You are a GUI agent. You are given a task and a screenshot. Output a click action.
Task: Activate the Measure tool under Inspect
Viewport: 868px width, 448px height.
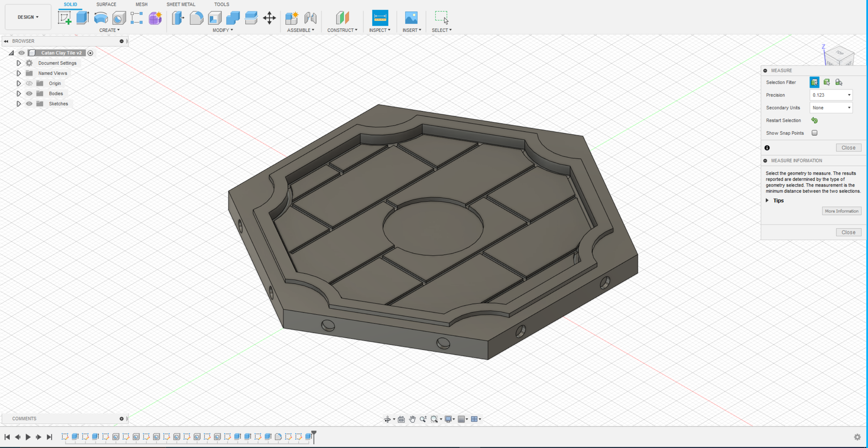point(379,17)
